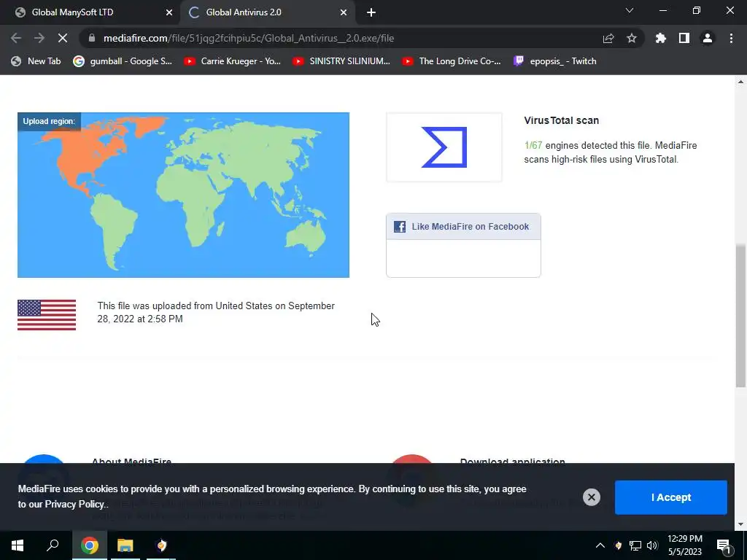
Task: Open the clock showing 12:29 PM
Action: pyautogui.click(x=684, y=545)
